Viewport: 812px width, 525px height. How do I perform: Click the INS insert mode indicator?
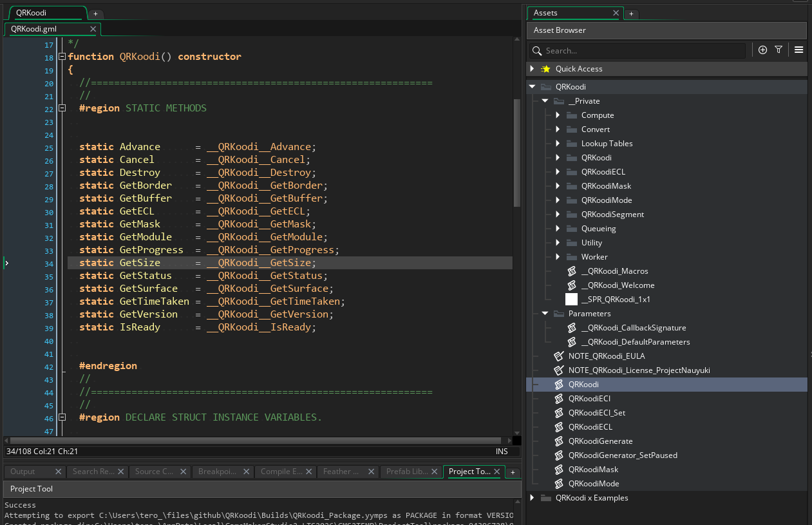502,452
